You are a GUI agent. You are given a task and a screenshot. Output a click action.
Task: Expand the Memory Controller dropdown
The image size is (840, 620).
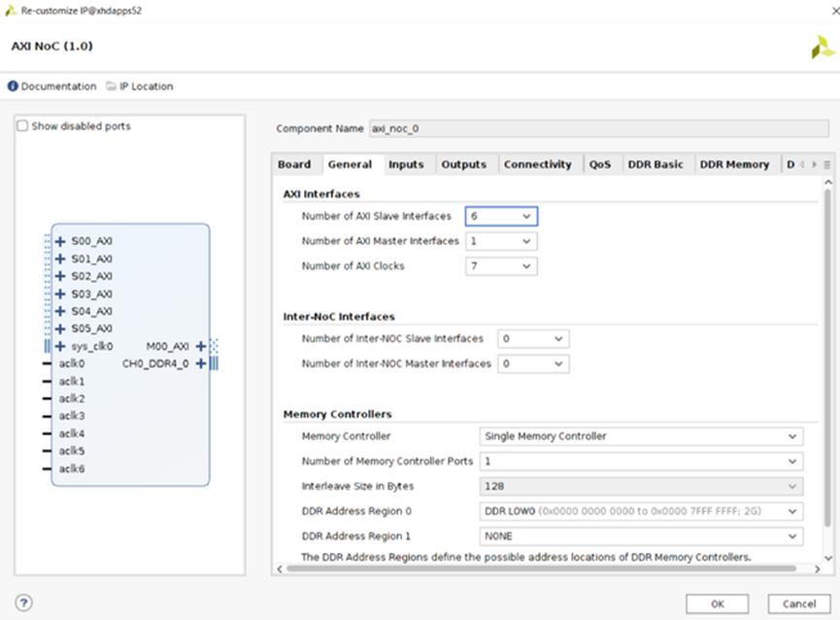click(641, 436)
